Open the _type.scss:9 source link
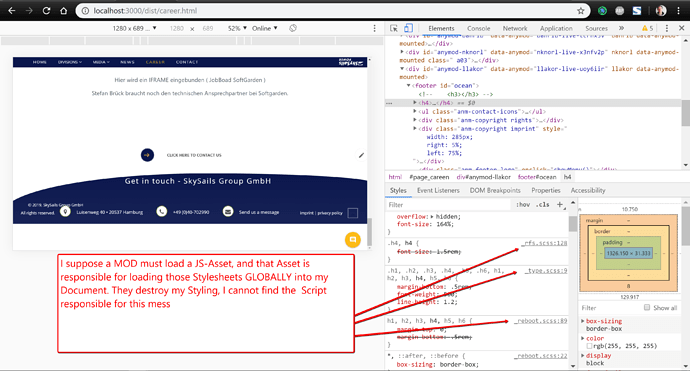This screenshot has height=371, width=690. (546, 271)
